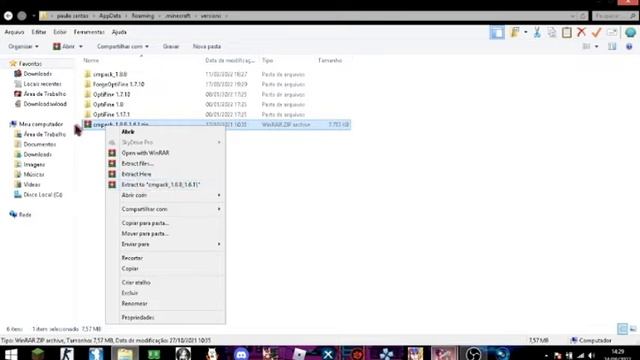Click the Gravar button
This screenshot has height=360, width=640.
pos(171,47)
